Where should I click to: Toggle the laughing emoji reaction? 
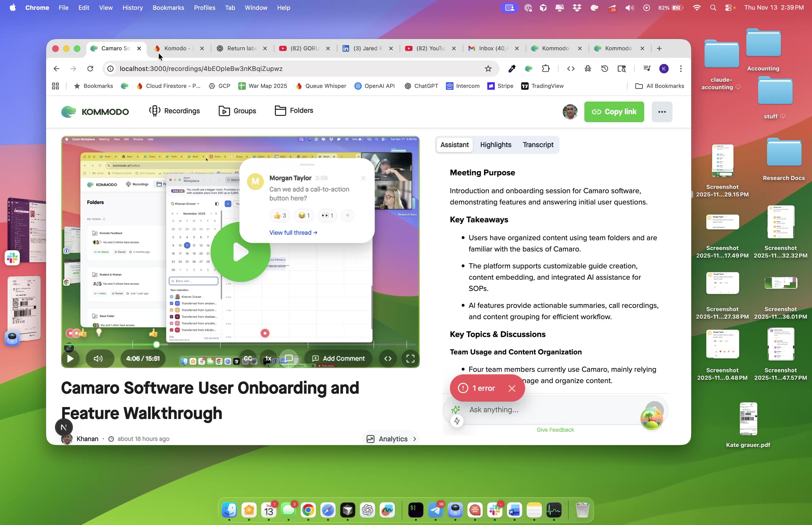304,215
